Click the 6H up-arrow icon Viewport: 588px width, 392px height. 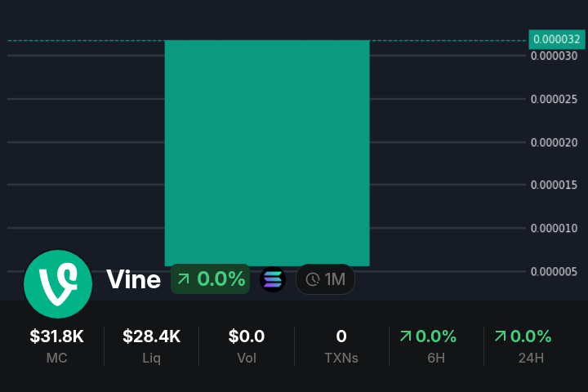[x=405, y=336]
